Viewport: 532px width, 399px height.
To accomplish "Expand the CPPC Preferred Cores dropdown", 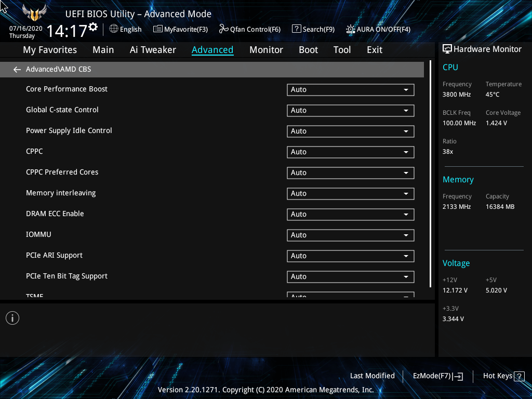I will point(351,172).
